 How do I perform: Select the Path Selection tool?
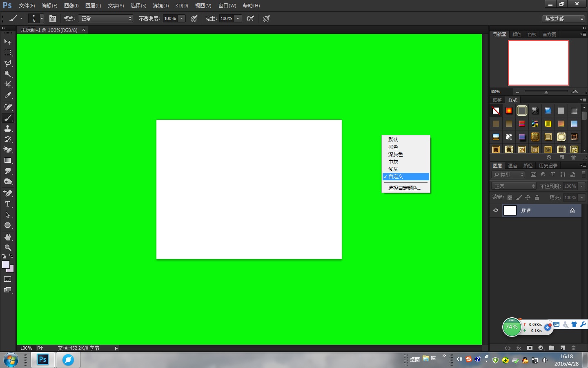8,214
